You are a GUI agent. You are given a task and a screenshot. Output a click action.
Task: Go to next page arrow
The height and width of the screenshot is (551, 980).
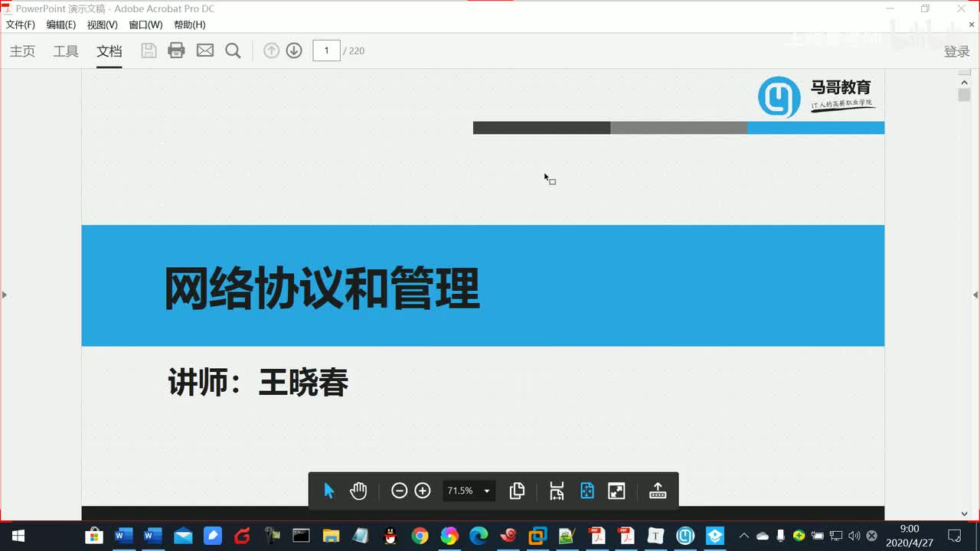coord(294,51)
